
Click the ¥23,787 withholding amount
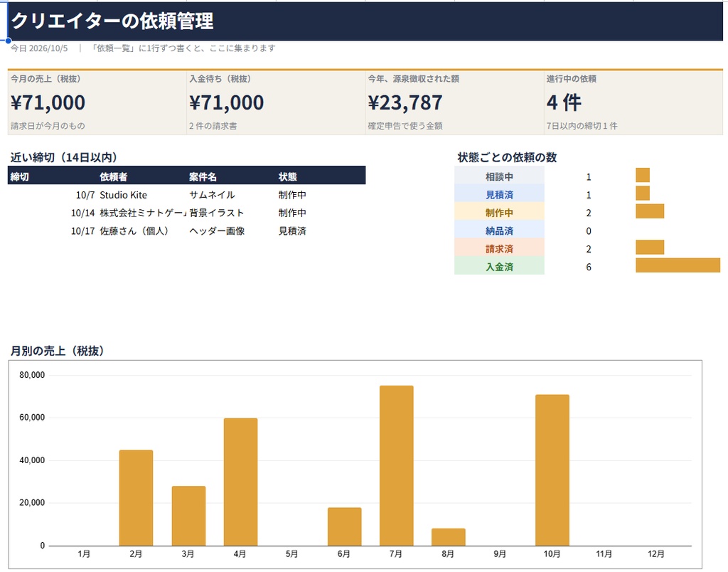(405, 102)
